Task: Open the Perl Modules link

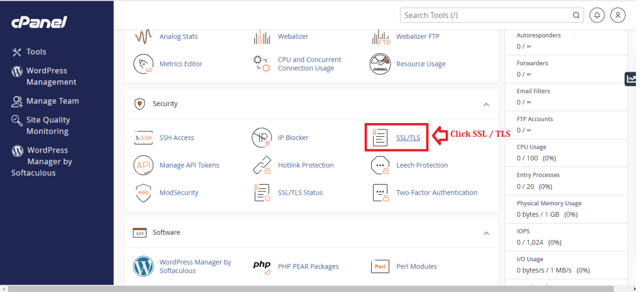Action: tap(416, 267)
